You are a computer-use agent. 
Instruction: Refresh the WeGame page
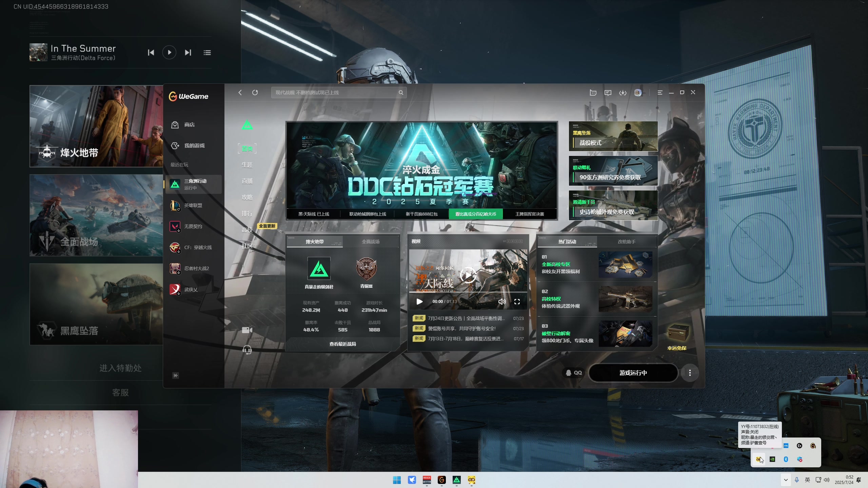point(255,93)
